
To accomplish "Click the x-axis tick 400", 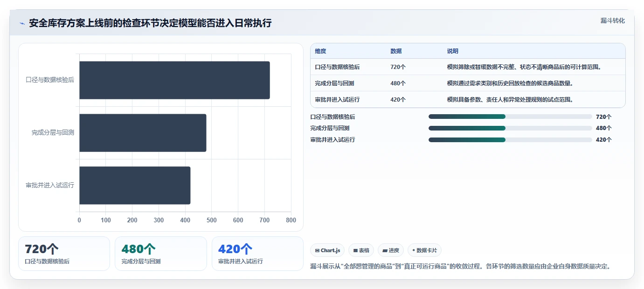I will [185, 220].
